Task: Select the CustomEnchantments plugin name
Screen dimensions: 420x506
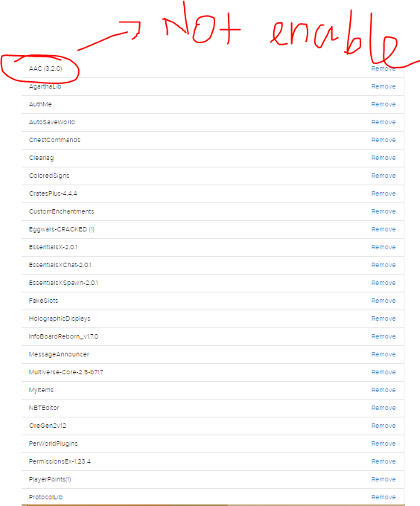Action: pos(61,211)
